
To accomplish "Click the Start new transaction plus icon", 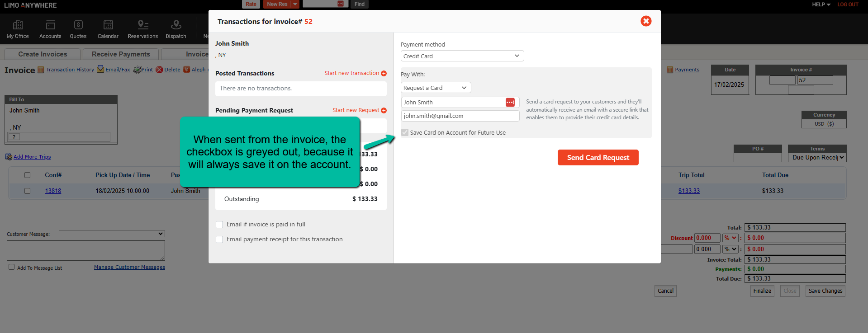I will [x=384, y=73].
